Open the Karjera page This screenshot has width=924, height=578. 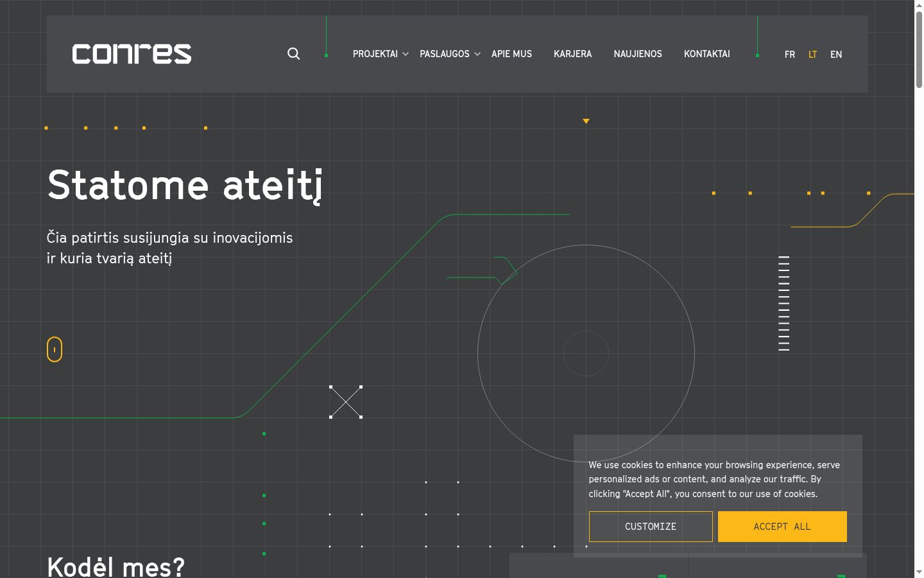coord(573,54)
